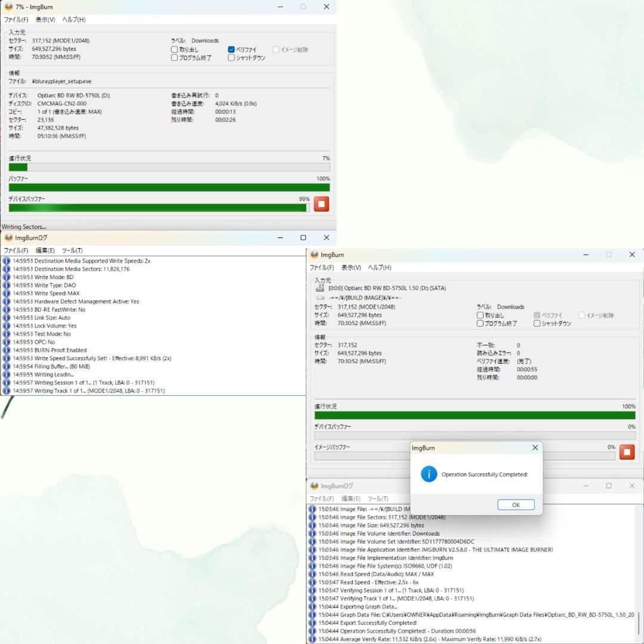Click file name ¥blurayplayer_setup.exe
644x644 pixels.
[61, 81]
